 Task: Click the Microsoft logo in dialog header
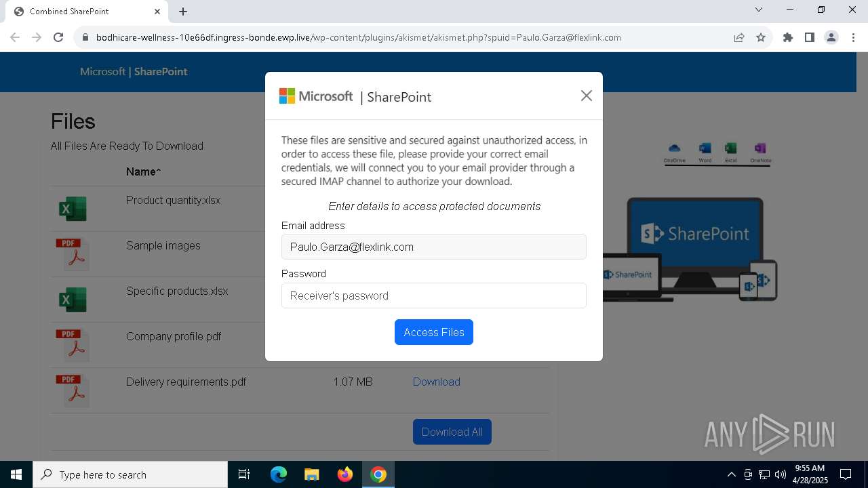(316, 96)
